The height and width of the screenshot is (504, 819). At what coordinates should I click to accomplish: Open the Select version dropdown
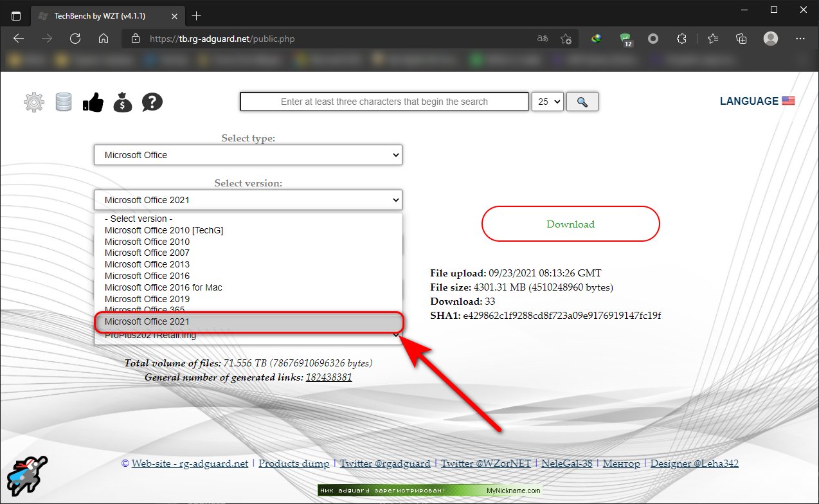(248, 200)
